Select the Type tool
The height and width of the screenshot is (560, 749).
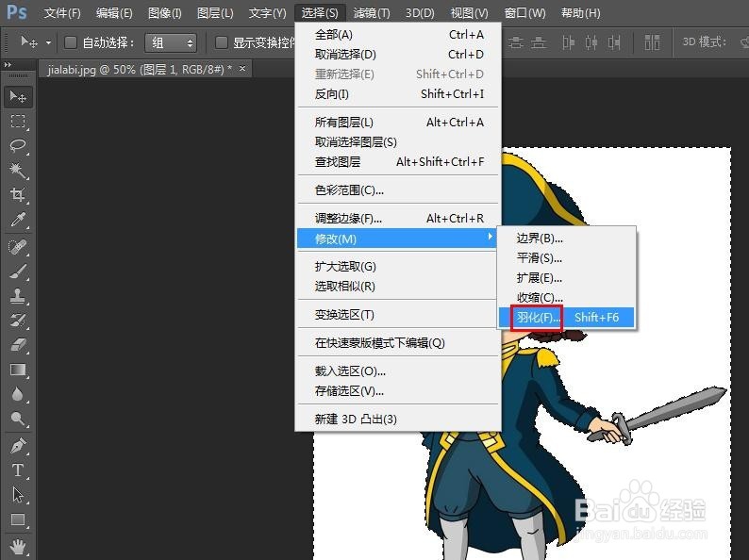pos(18,470)
